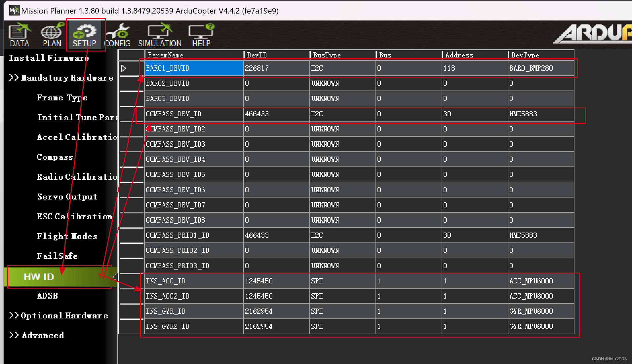Screen dimensions: 632x364
Task: Open Accel Calibration page
Action: 77,137
